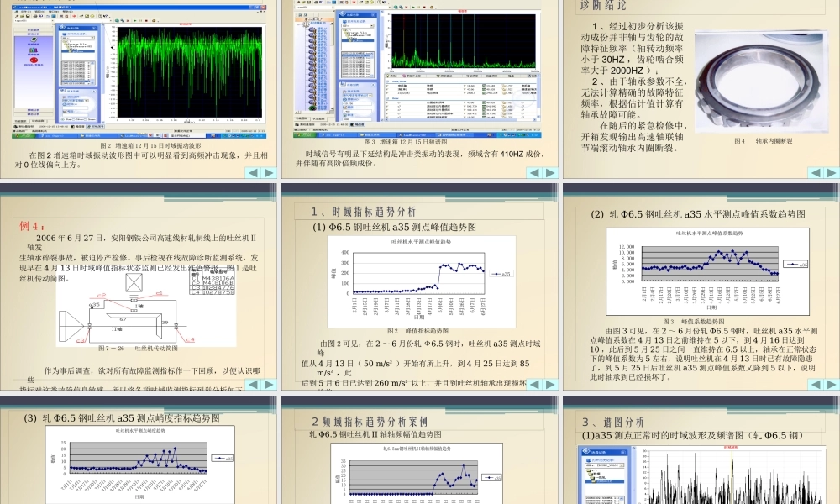Select the 吐丝机水平测点峭度趋势 chart
Screen dimensions: 840x504
tap(140, 465)
